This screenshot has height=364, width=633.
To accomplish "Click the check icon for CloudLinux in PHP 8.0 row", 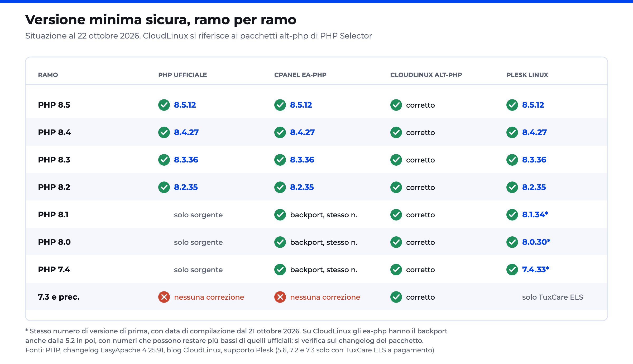I will click(x=396, y=242).
